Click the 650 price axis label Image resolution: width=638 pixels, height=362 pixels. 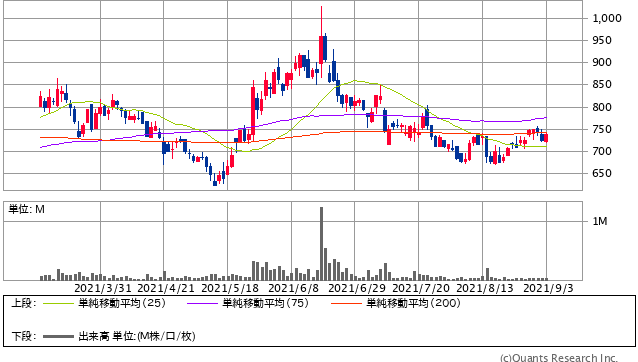pos(602,173)
